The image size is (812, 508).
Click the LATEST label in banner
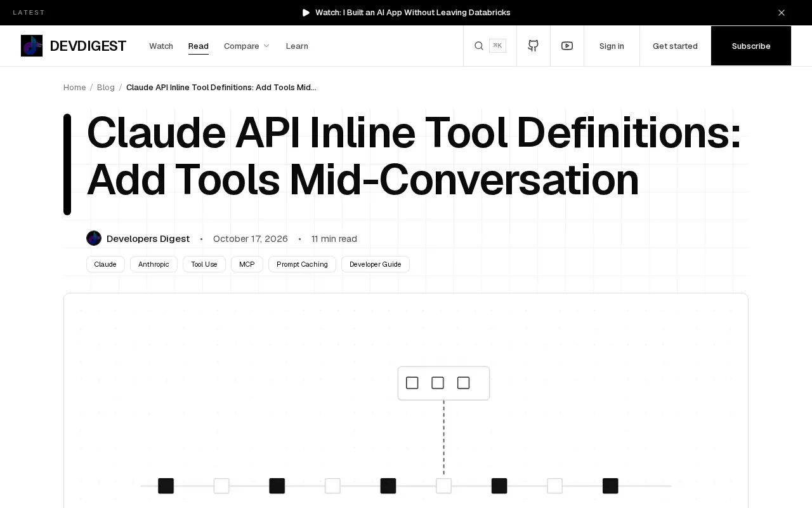click(x=29, y=13)
